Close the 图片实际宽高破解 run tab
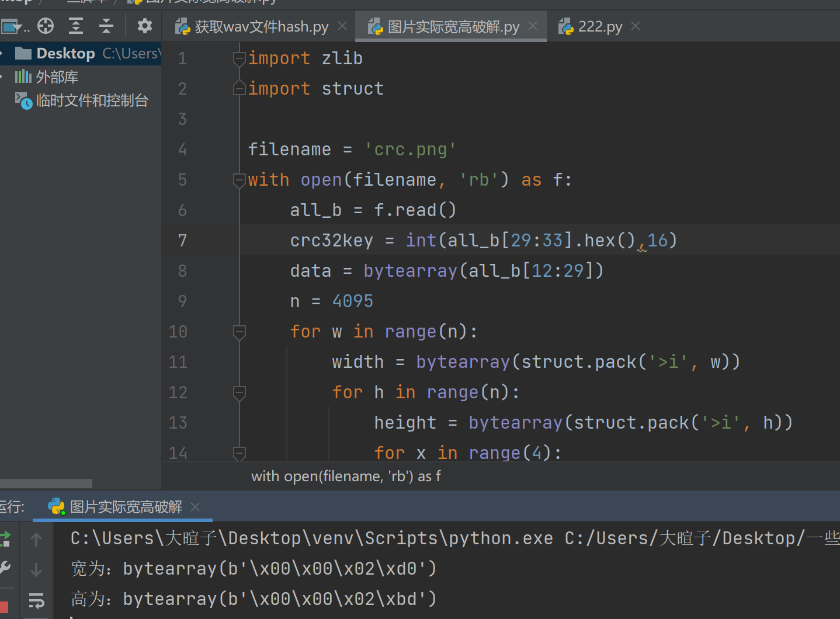This screenshot has height=619, width=840. pyautogui.click(x=195, y=507)
